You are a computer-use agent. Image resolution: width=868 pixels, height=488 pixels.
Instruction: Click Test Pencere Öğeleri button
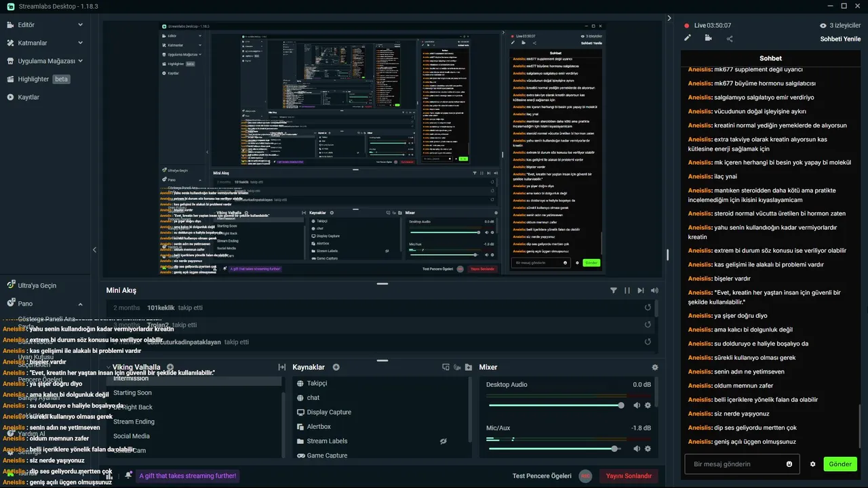coord(542,476)
